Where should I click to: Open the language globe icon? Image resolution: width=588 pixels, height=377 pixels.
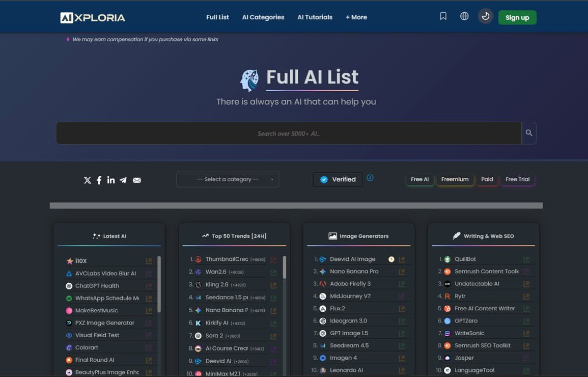464,16
